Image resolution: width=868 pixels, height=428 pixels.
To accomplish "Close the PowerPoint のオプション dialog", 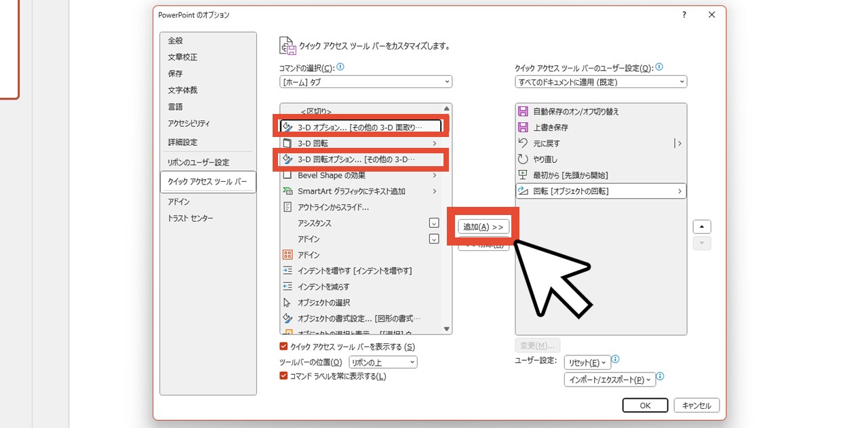I will pyautogui.click(x=711, y=14).
